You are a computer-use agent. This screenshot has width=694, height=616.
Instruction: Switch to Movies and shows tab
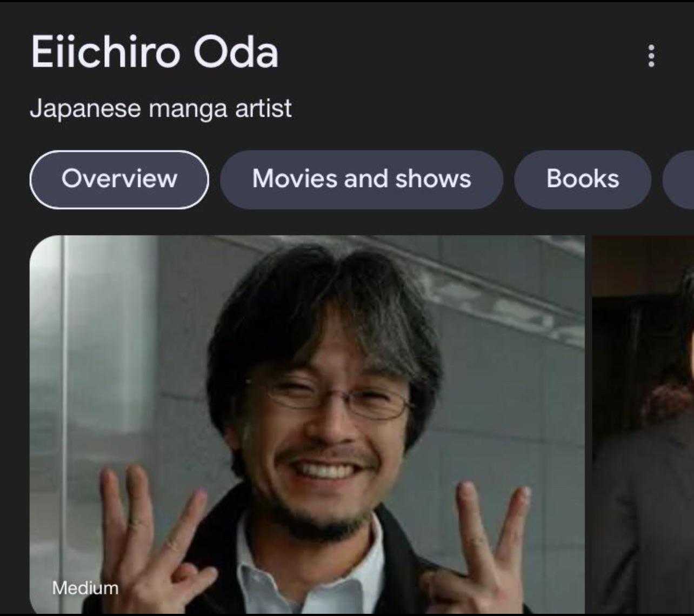[x=362, y=179]
